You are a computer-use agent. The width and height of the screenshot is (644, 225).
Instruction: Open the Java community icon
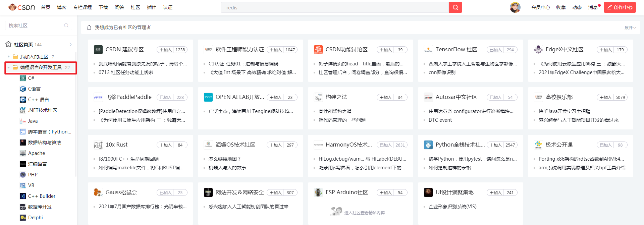pyautogui.click(x=23, y=121)
